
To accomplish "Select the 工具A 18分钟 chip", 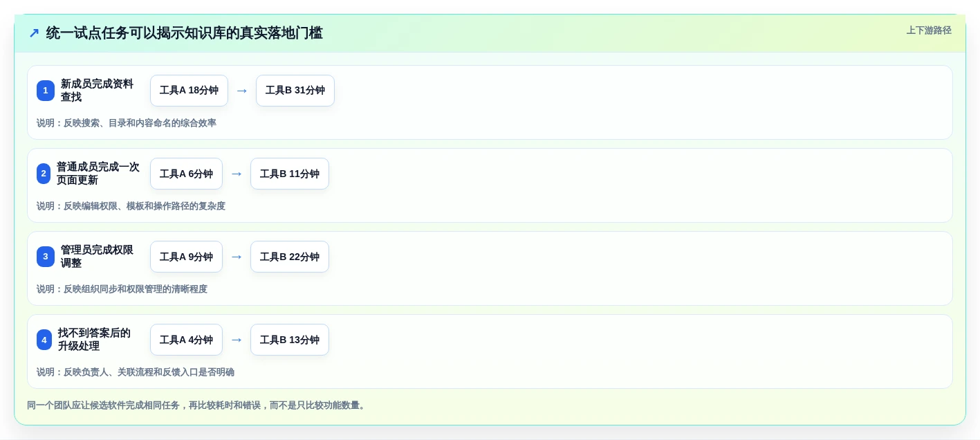I will tap(189, 91).
